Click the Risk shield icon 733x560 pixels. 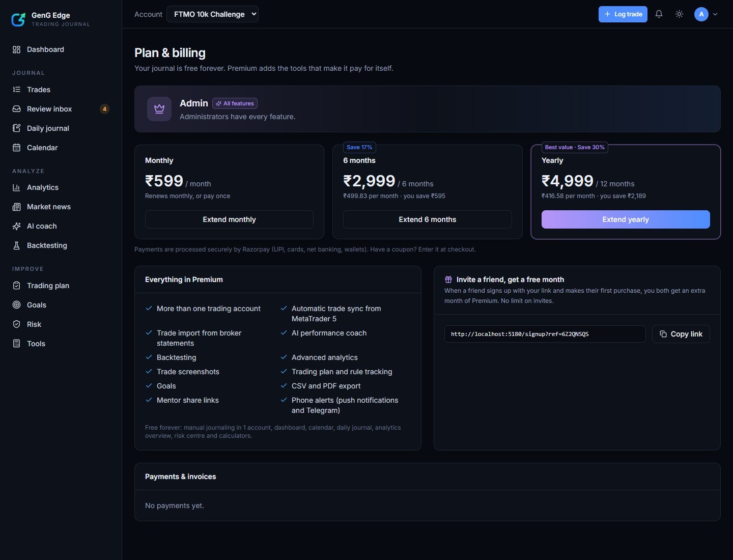[16, 324]
